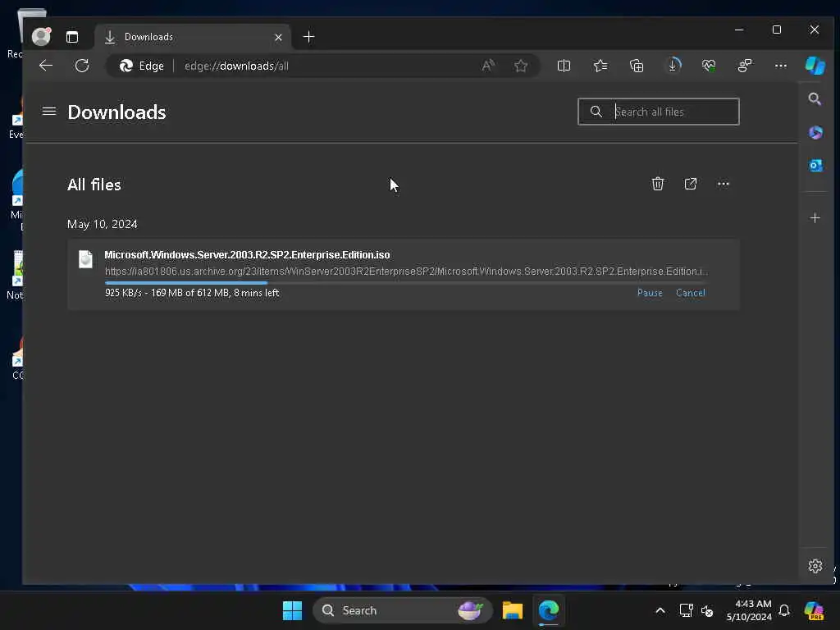Click the Edge site identity badge

(141, 66)
